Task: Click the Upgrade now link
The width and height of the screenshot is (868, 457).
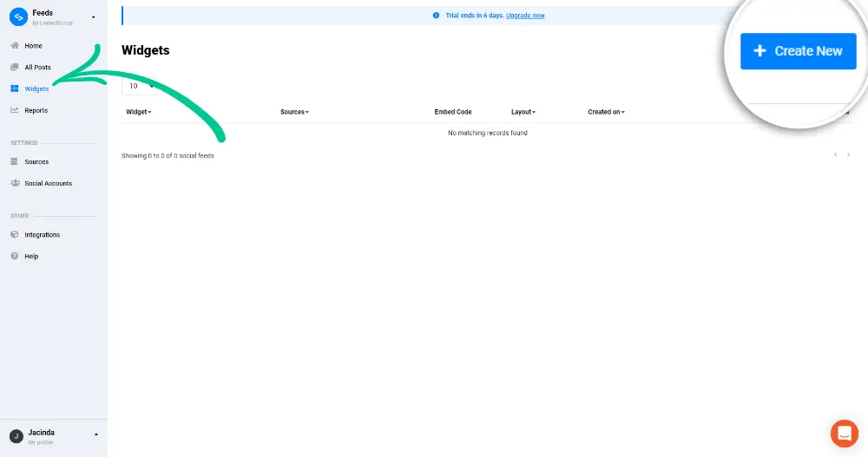Action: [525, 16]
